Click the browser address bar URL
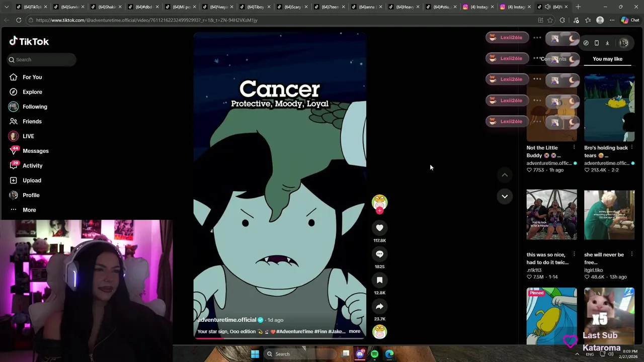This screenshot has height=362, width=644. pyautogui.click(x=146, y=20)
